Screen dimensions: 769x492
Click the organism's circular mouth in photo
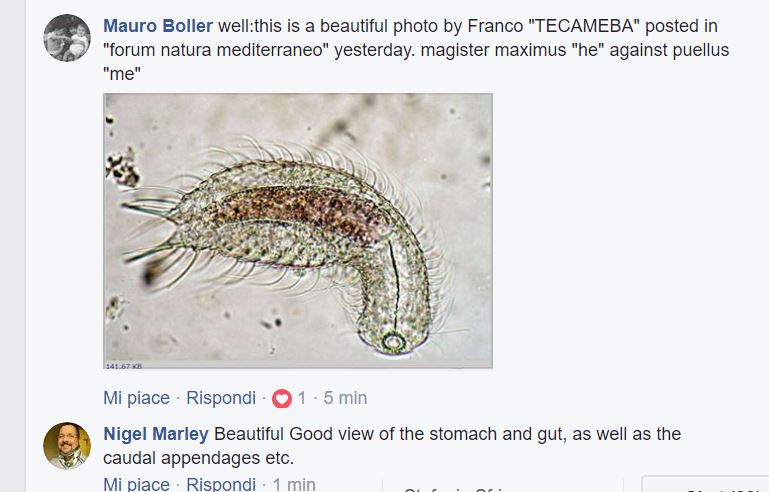coord(393,341)
